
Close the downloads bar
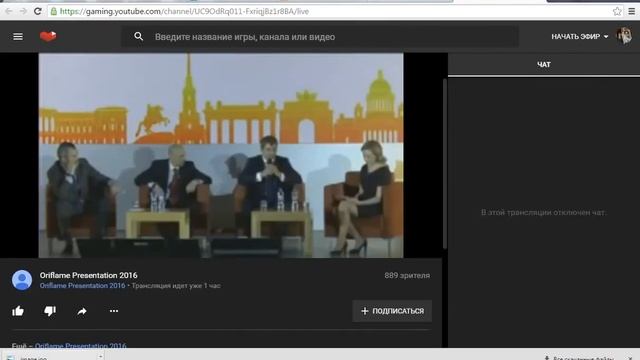630,358
